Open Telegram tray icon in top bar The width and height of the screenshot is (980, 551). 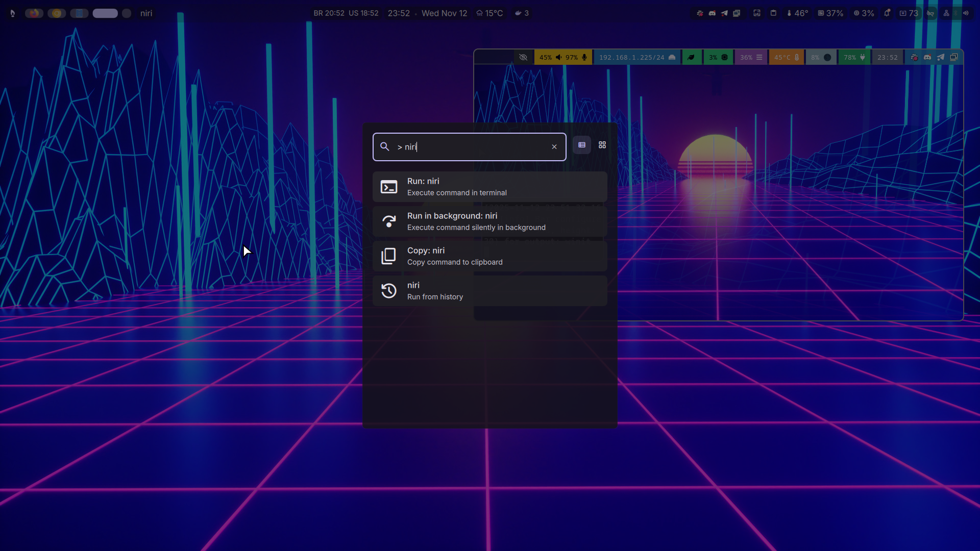(724, 13)
